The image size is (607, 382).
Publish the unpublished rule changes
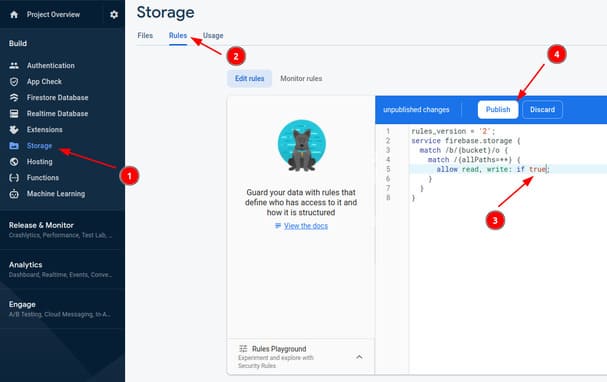coord(498,110)
